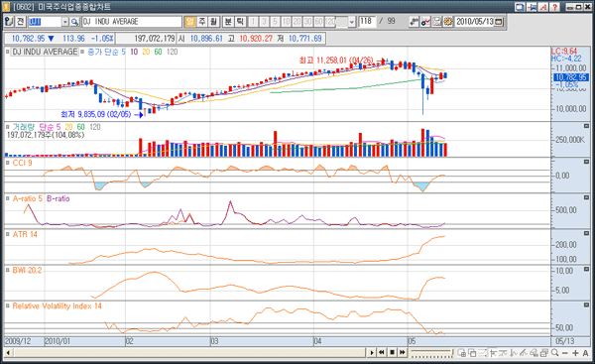Rewind the chart playback
Screen dimensions: 595x364
tap(382, 353)
